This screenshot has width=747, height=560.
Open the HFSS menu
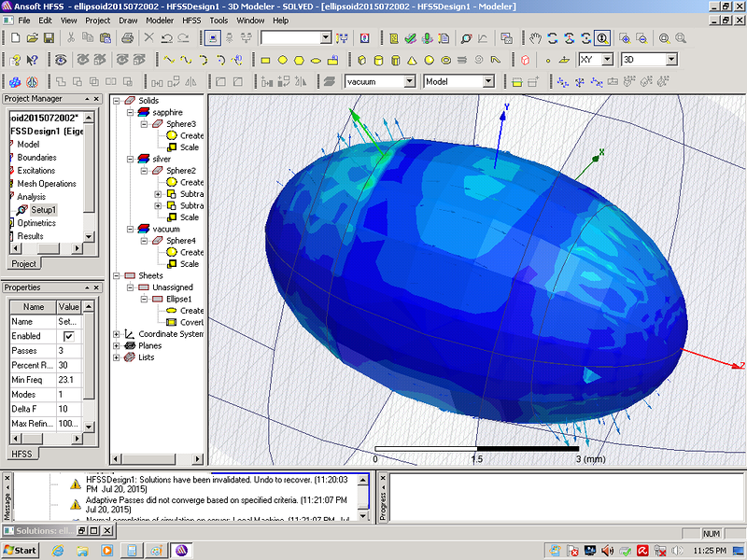190,20
